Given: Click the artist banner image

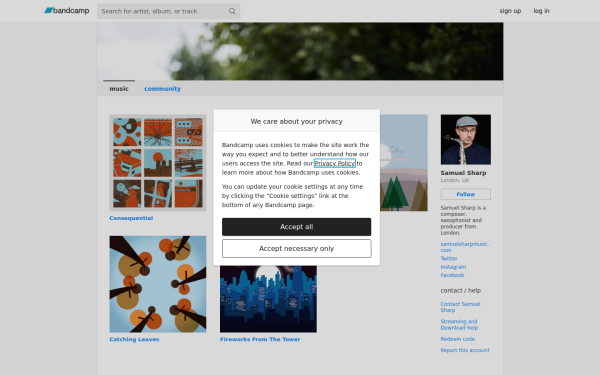Looking at the screenshot, I should pos(300,51).
